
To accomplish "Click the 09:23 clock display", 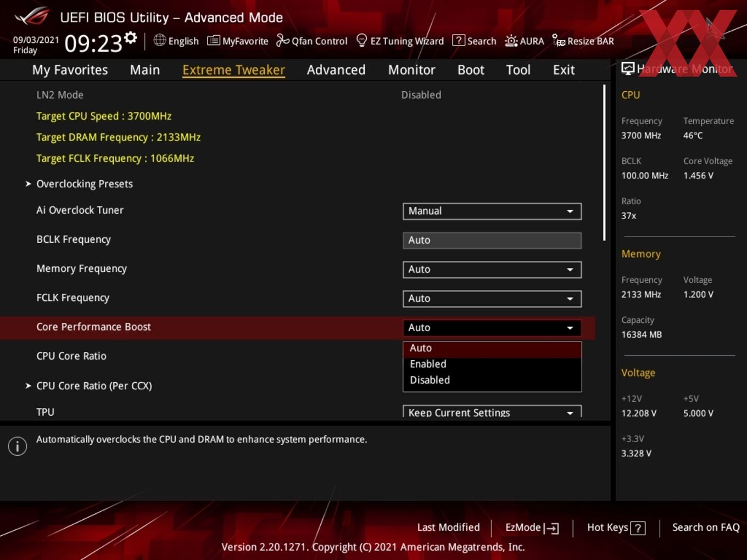I will 93,43.
